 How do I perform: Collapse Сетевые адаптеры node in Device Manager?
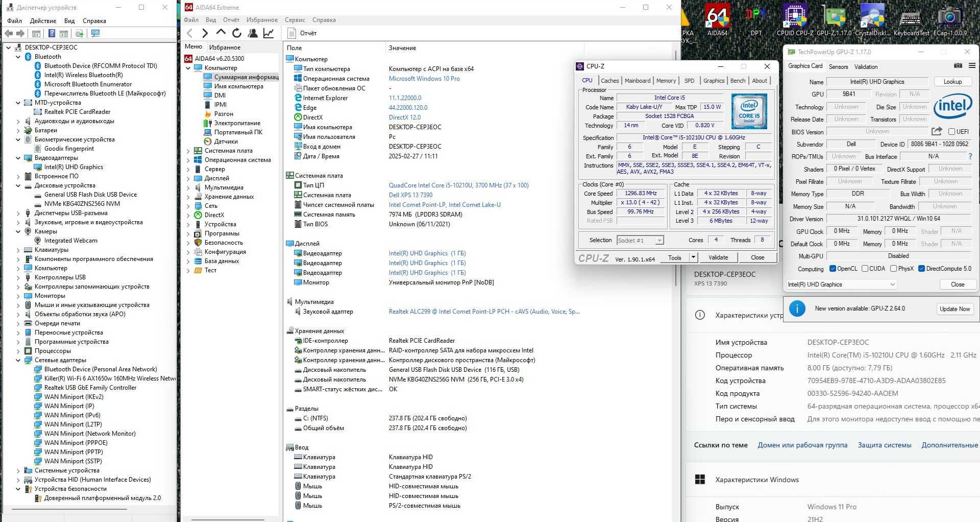[x=18, y=360]
